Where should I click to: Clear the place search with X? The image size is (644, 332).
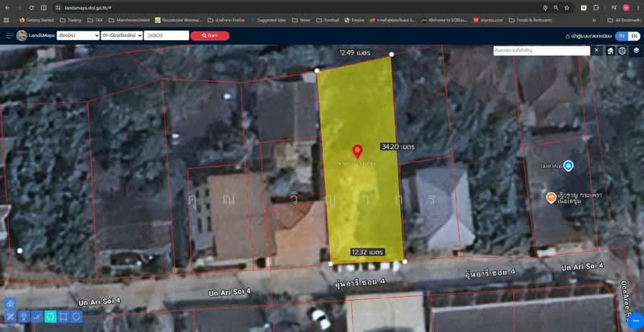tap(597, 51)
